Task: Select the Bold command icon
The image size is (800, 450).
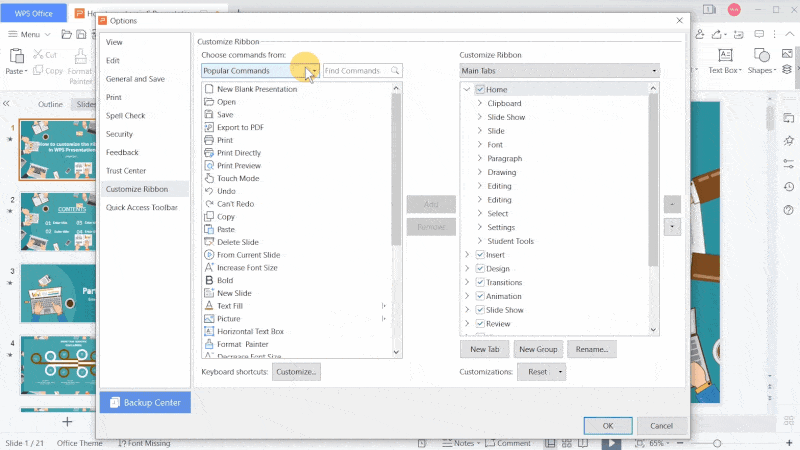Action: 209,280
